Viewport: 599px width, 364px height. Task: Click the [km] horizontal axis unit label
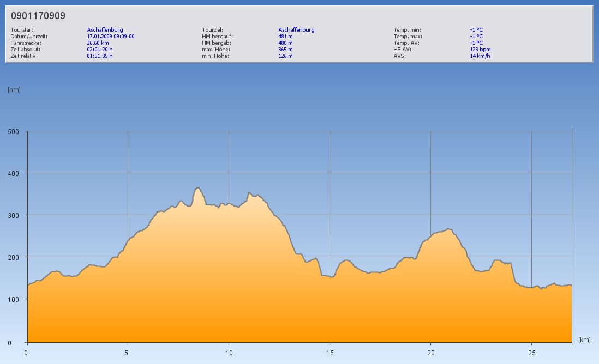[584, 340]
